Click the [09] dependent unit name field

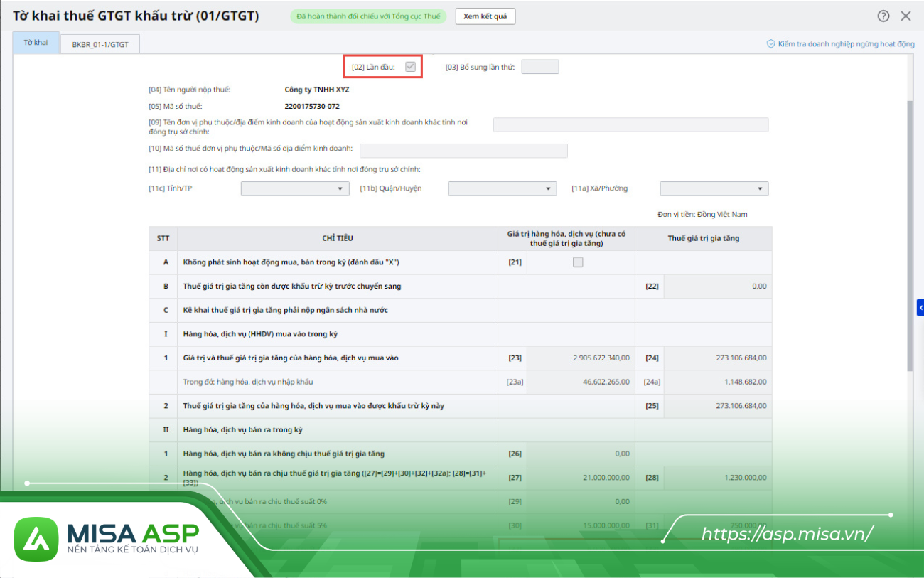pyautogui.click(x=631, y=124)
